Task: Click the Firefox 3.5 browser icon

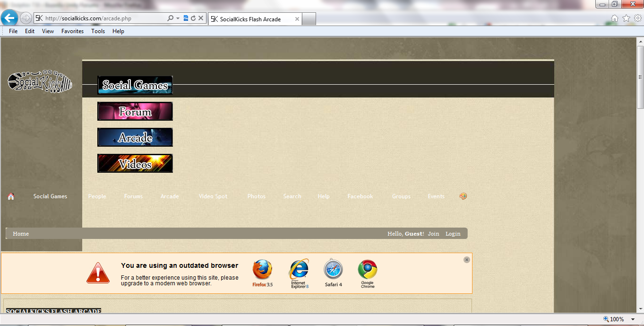Action: (x=262, y=273)
